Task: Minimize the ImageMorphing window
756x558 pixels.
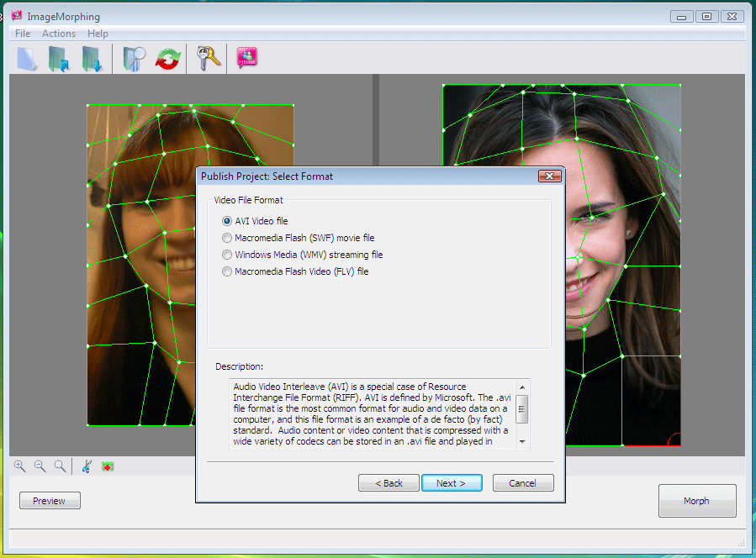Action: pos(682,16)
